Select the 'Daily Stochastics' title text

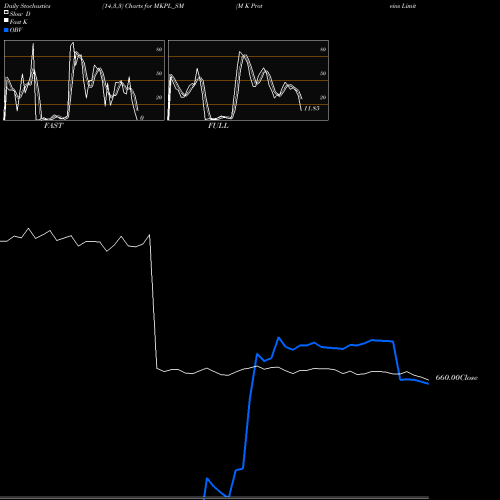[x=27, y=6]
